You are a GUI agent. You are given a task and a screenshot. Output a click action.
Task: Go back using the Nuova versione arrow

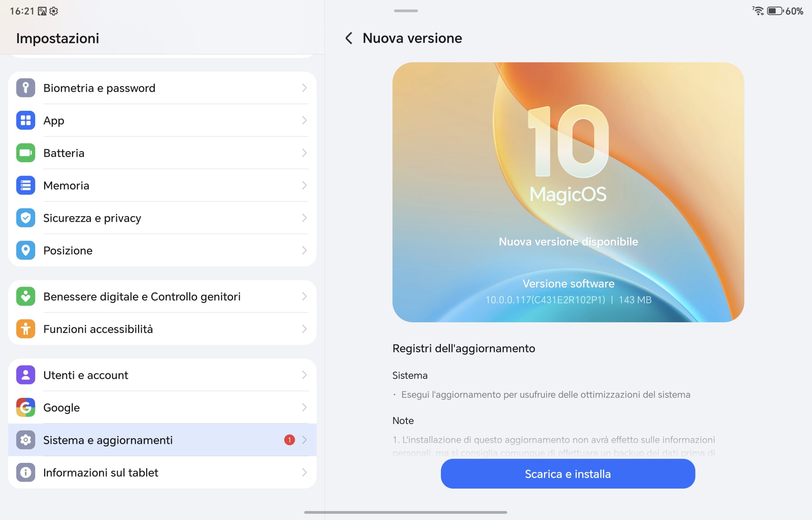pyautogui.click(x=349, y=38)
